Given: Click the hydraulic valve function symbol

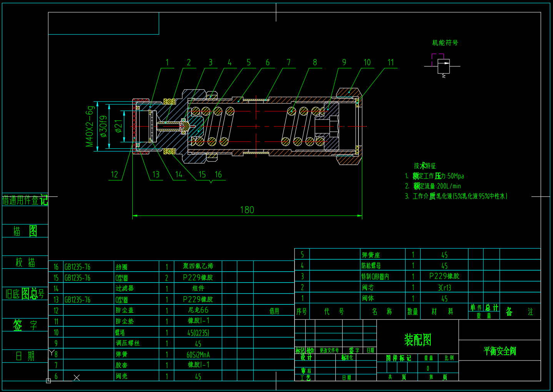Looking at the screenshot, I should (x=443, y=66).
